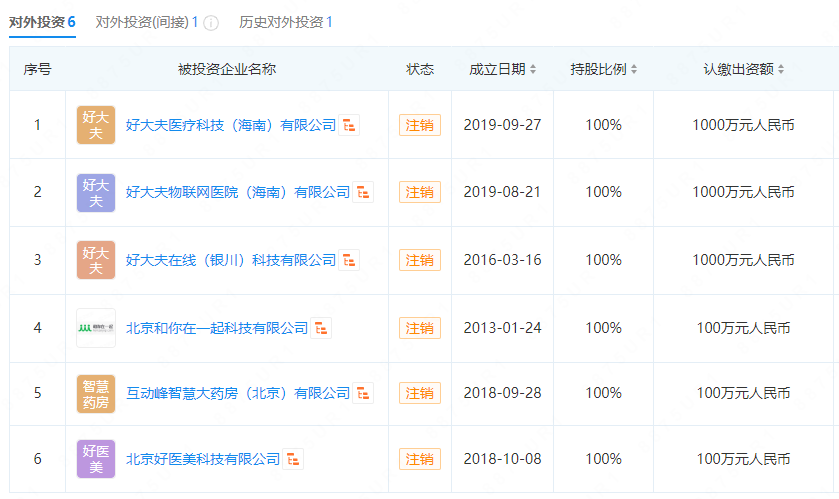839x499 pixels.
Task: Switch to 历史对外投资 1 tab
Action: point(286,22)
